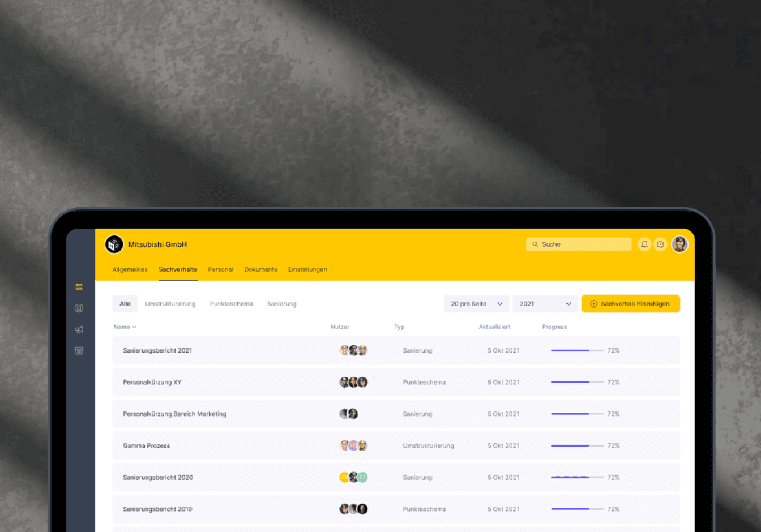Click the Mitsubishi GmbH company logo
761x532 pixels.
(114, 244)
